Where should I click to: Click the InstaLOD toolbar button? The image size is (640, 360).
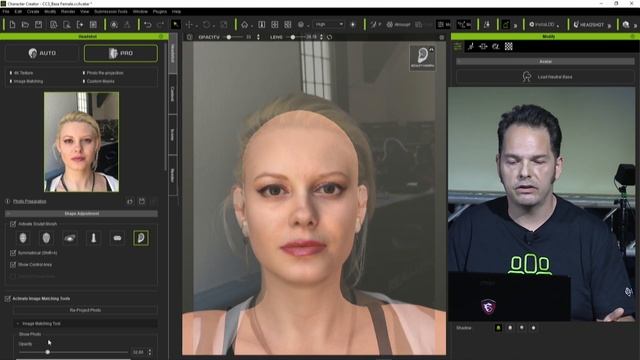pos(542,25)
